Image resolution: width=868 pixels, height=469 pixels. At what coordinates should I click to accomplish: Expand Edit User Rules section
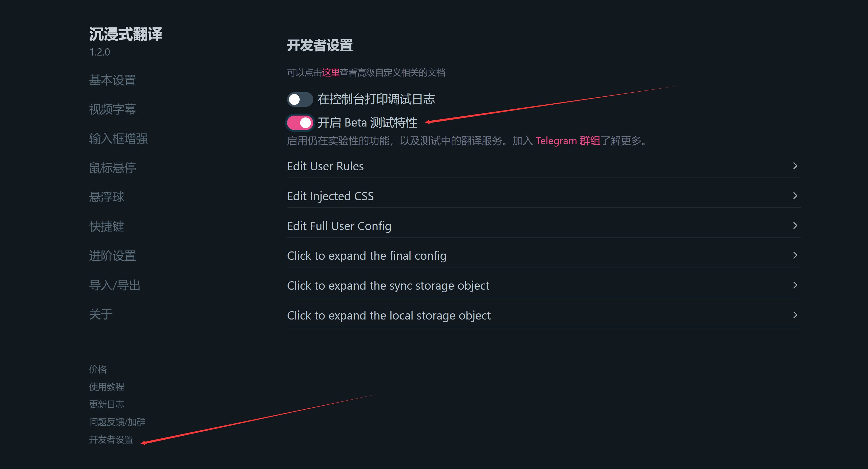(x=544, y=166)
